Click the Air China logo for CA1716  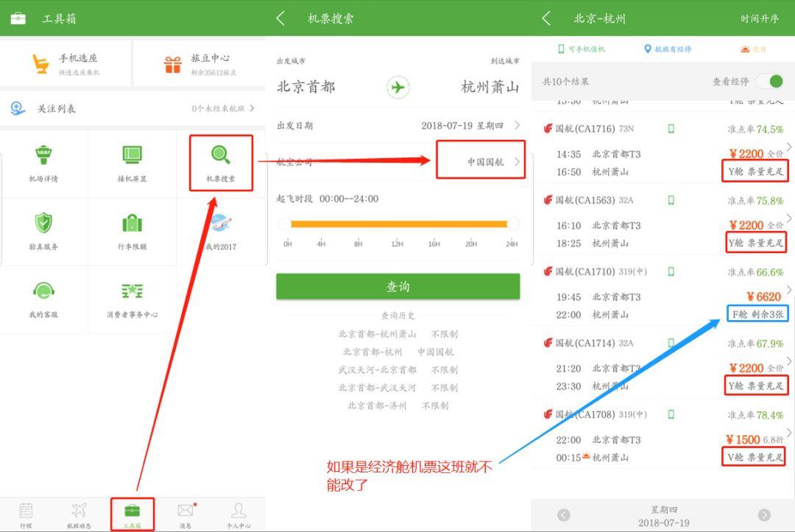548,129
